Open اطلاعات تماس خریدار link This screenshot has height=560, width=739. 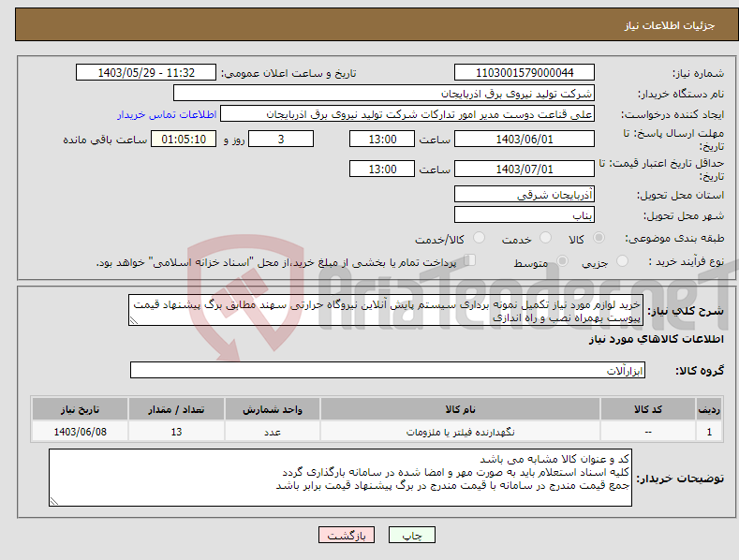click(x=167, y=114)
